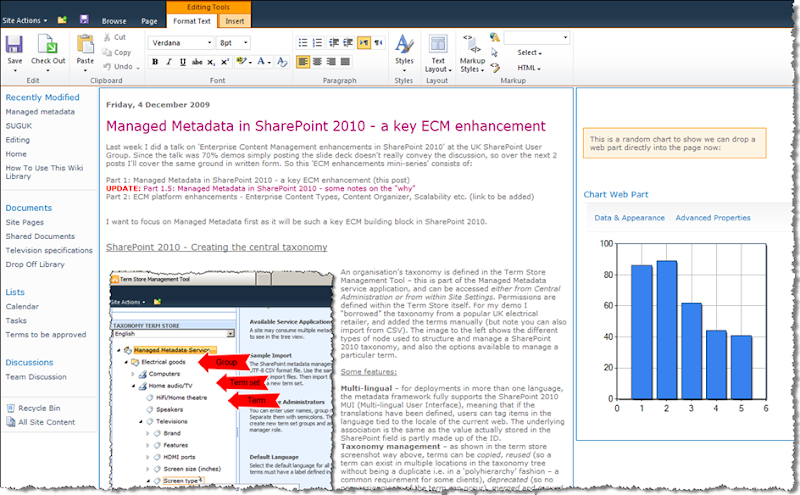This screenshot has width=800, height=495.
Task: Undo the last edit
Action: coord(120,66)
